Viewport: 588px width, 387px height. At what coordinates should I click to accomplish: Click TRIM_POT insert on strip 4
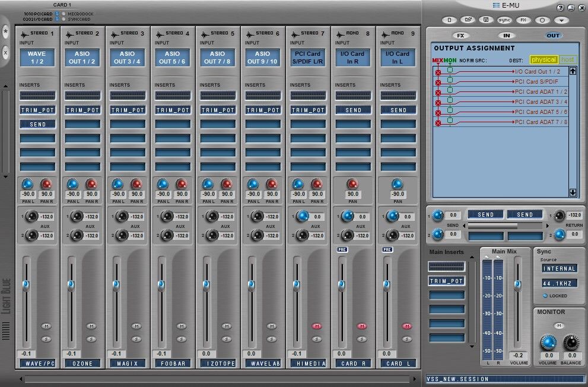[x=173, y=110]
